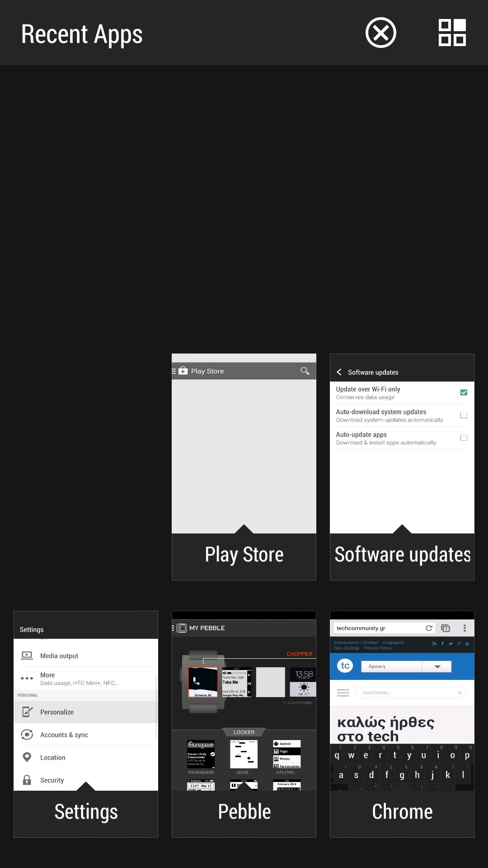The width and height of the screenshot is (488, 868).
Task: Tap the tc site logo
Action: (345, 666)
